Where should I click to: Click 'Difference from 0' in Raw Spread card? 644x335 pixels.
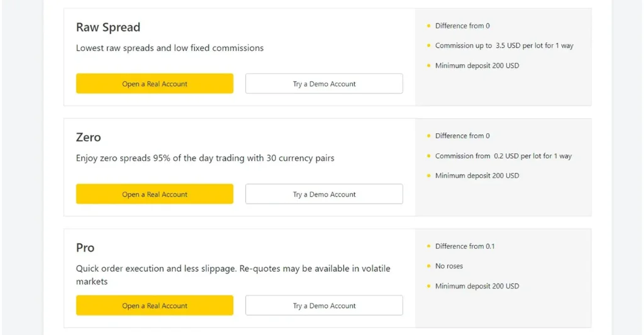[462, 26]
